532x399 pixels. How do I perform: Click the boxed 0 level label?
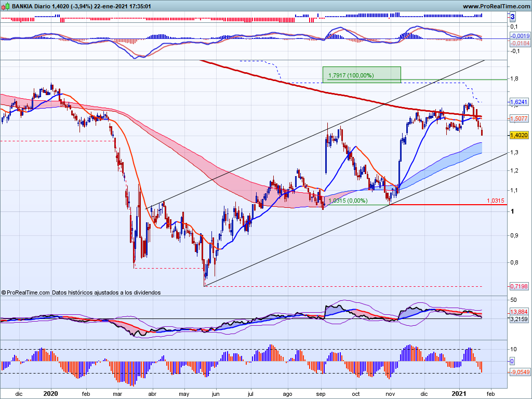[512, 361]
